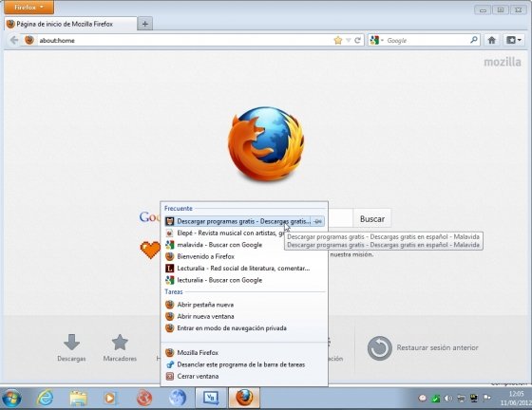Click the magnifying glass search icon
Viewport: 532px width, 410px height.
click(x=474, y=40)
